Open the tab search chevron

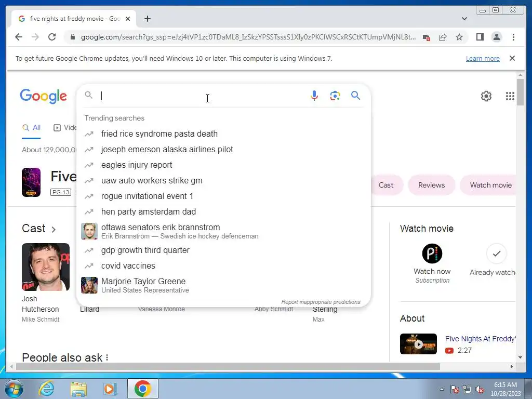tap(464, 19)
